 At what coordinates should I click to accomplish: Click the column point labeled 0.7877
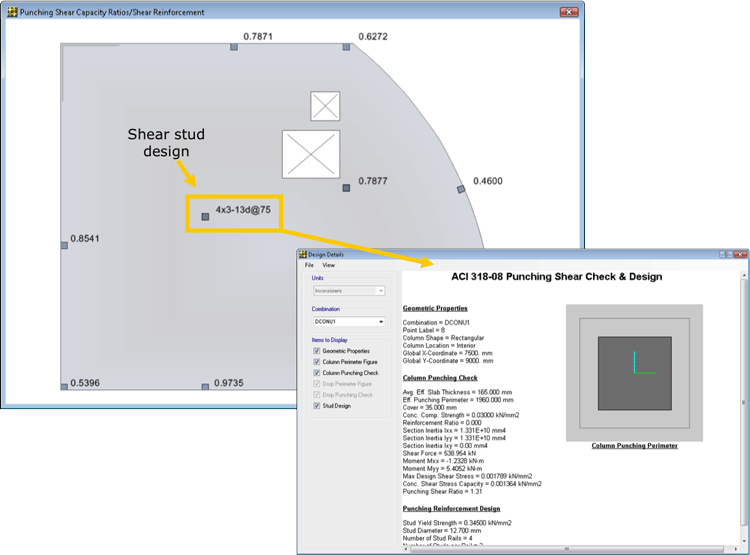point(346,188)
